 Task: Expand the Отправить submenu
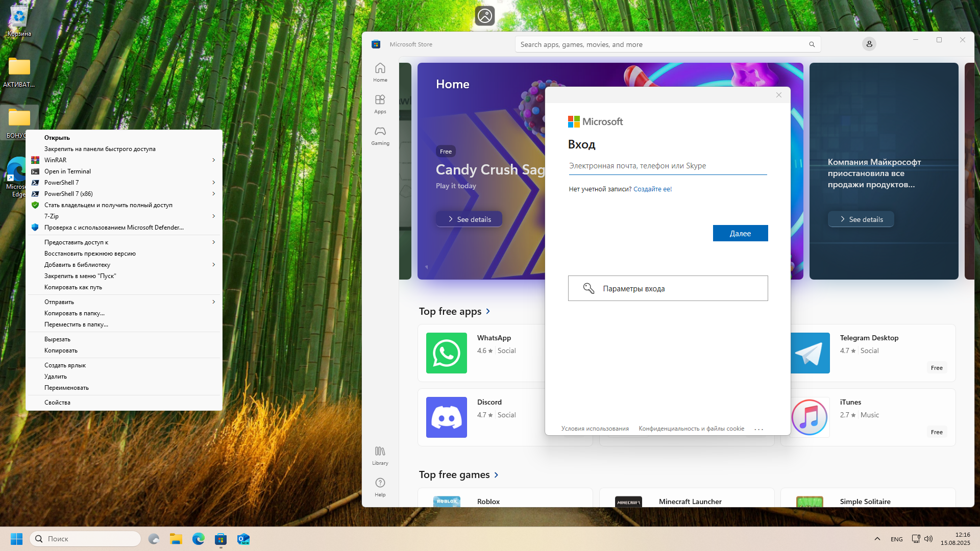click(x=214, y=302)
